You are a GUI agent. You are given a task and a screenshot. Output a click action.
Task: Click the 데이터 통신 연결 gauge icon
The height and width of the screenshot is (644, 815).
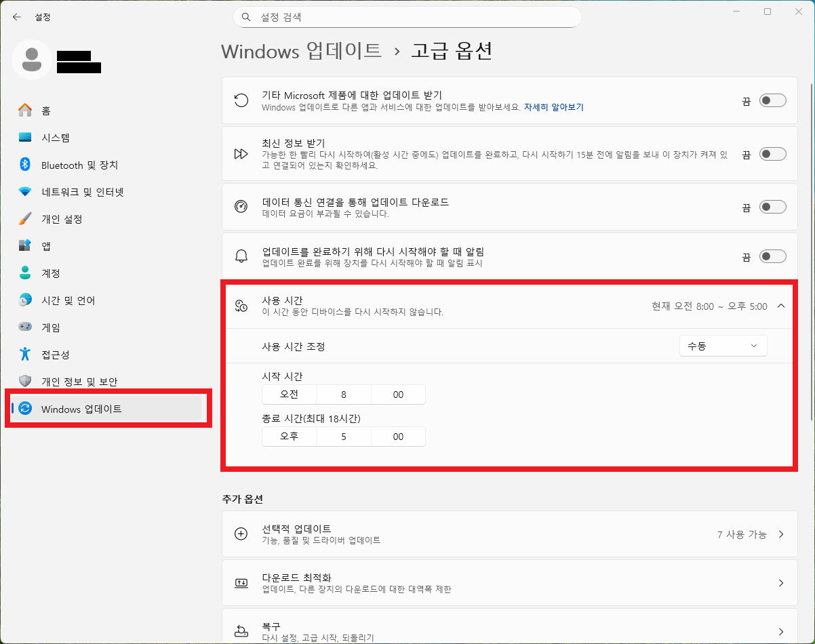click(x=241, y=207)
